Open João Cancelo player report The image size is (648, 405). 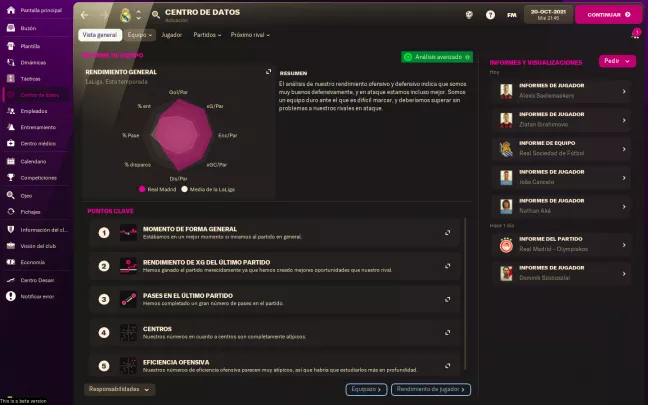[x=561, y=178]
